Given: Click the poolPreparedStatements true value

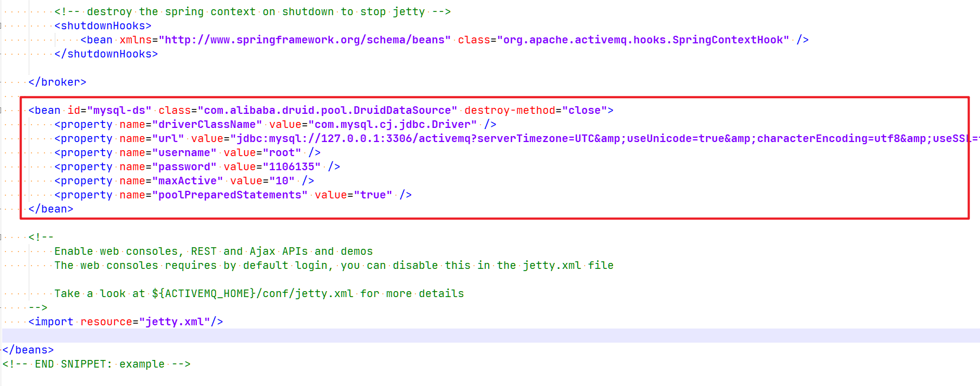Looking at the screenshot, I should pos(373,195).
